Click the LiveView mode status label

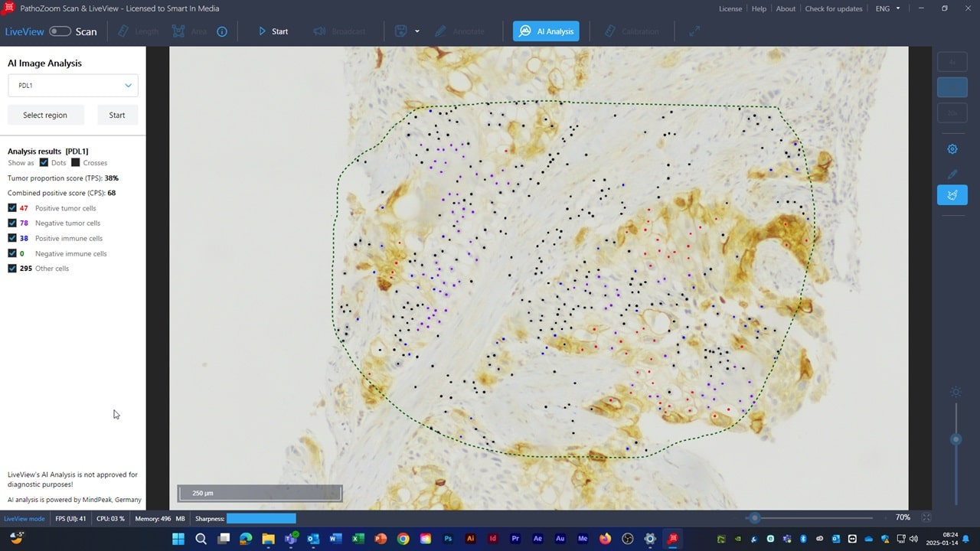tap(24, 518)
